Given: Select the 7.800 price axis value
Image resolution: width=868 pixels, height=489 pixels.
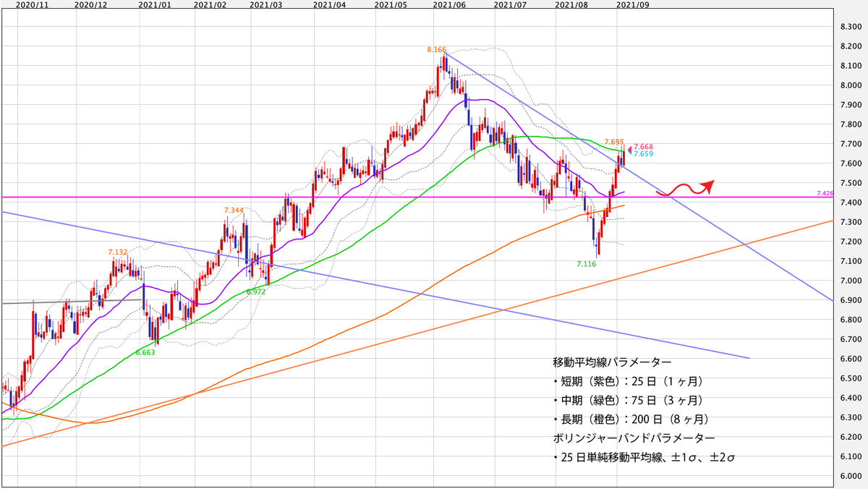Looking at the screenshot, I should pyautogui.click(x=851, y=124).
